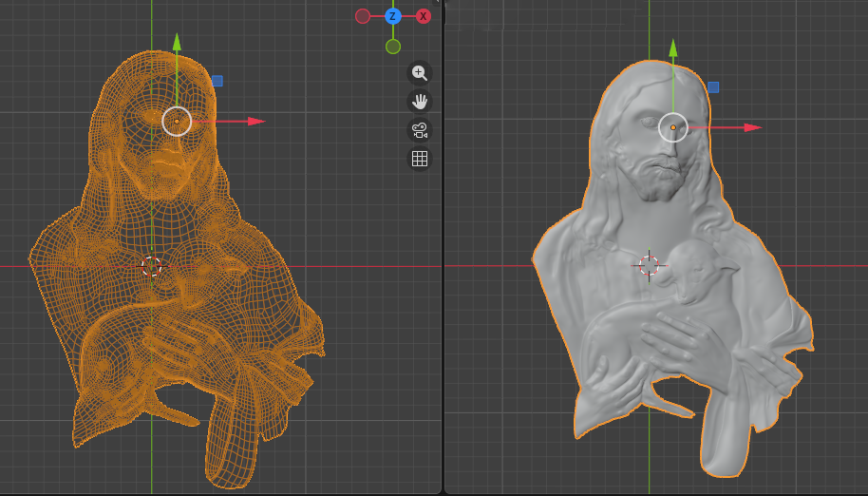Click the 3D cursor in solid viewport
This screenshot has height=496, width=868.
[x=649, y=266]
